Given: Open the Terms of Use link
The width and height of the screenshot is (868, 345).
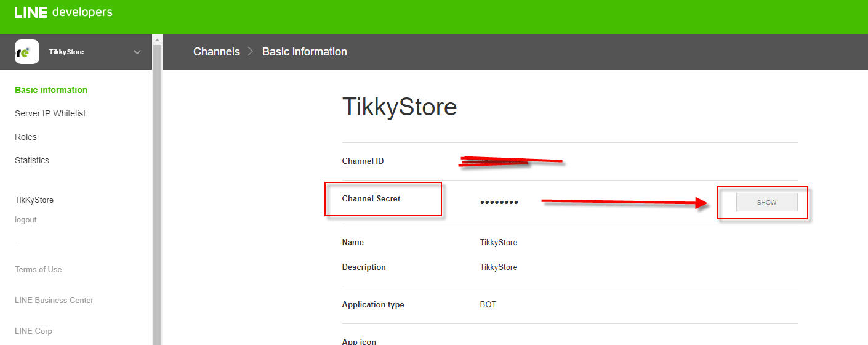Looking at the screenshot, I should point(38,269).
